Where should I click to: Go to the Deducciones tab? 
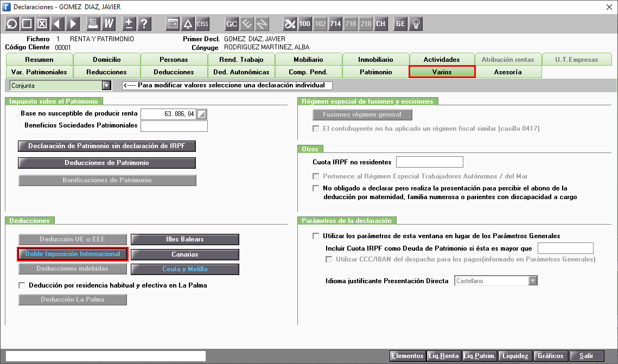174,72
